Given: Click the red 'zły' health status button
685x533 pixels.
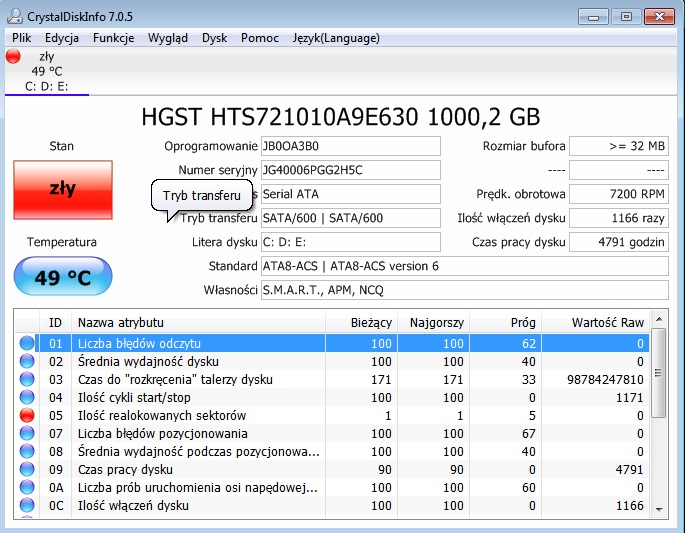Looking at the screenshot, I should point(63,190).
